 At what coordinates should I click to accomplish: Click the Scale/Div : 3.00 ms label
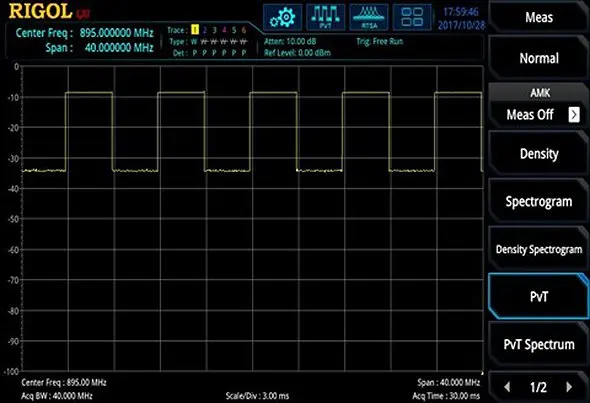(257, 396)
